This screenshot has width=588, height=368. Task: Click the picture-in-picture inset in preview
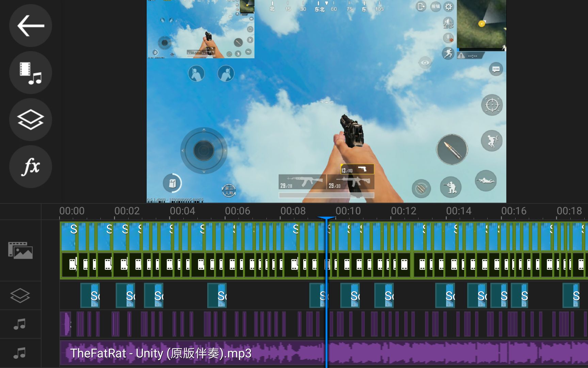click(x=200, y=29)
